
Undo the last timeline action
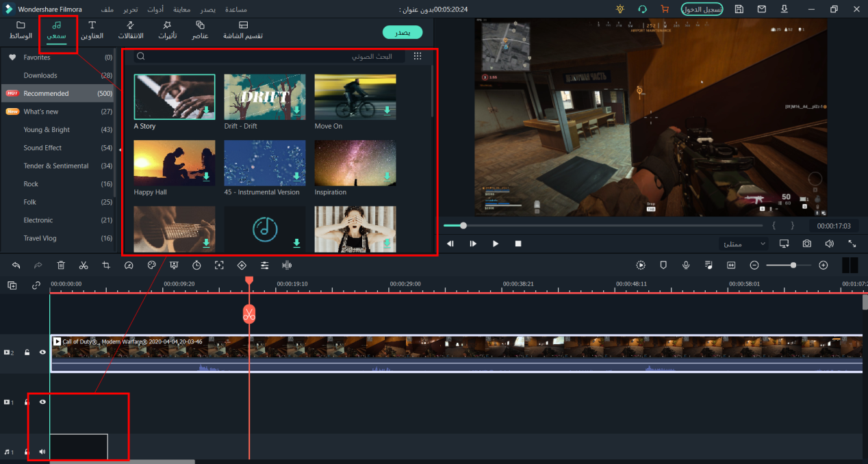click(16, 265)
